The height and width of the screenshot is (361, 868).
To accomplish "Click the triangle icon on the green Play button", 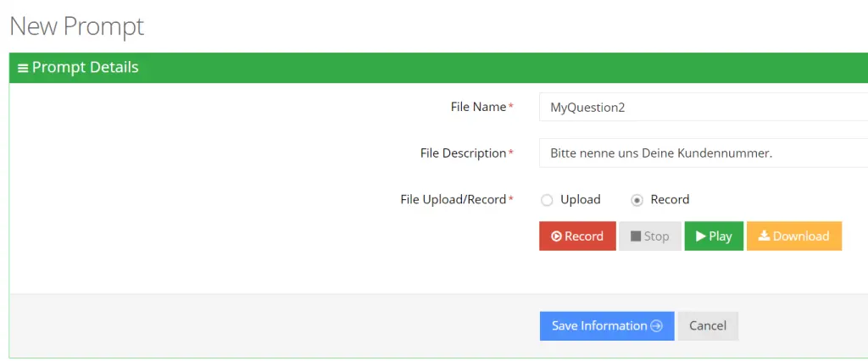I will click(x=701, y=236).
